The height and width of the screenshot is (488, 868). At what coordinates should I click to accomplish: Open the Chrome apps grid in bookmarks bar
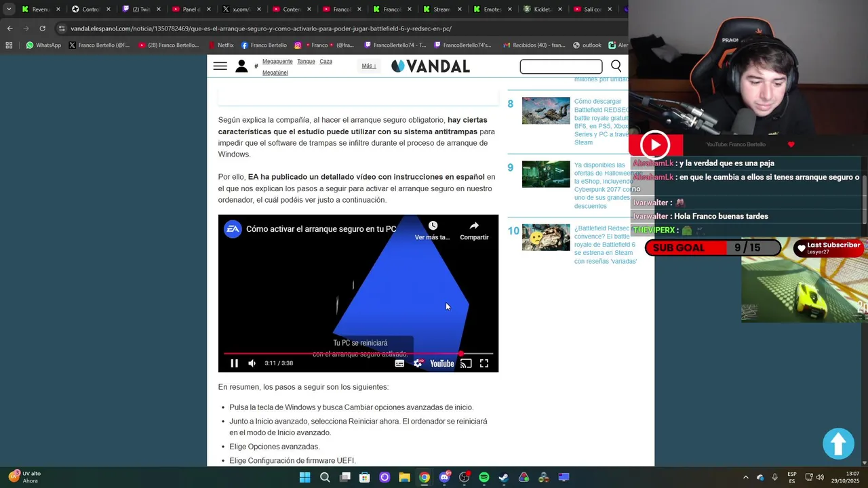tap(9, 45)
